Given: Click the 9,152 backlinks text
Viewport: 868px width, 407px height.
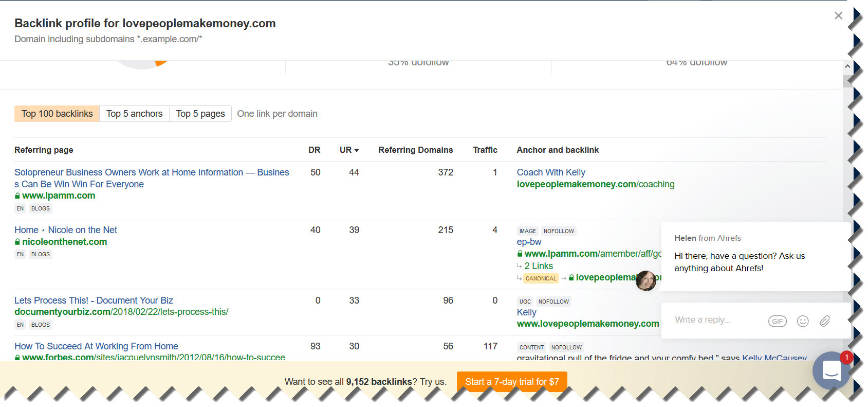Looking at the screenshot, I should (x=379, y=382).
